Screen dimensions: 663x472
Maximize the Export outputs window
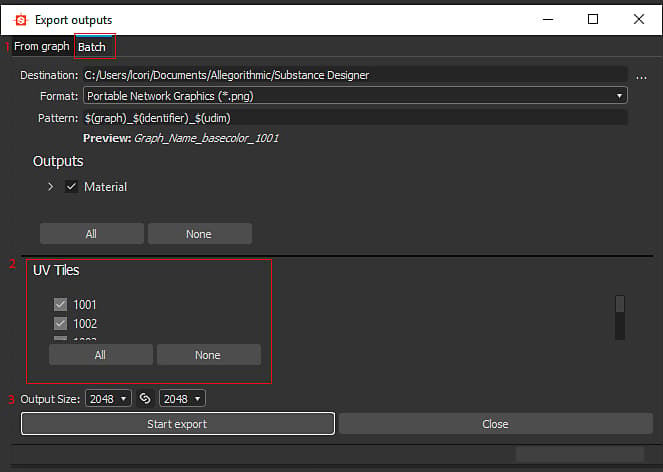[x=593, y=19]
